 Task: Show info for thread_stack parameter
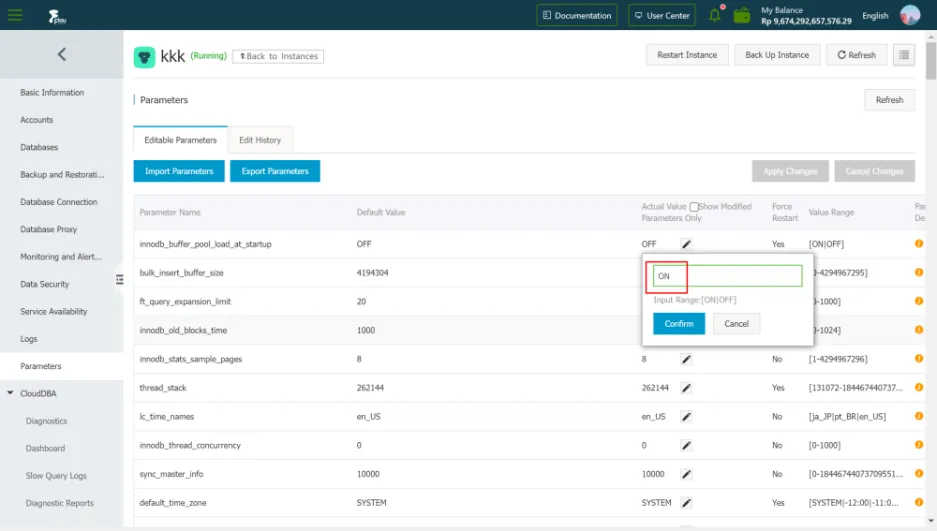coord(918,387)
